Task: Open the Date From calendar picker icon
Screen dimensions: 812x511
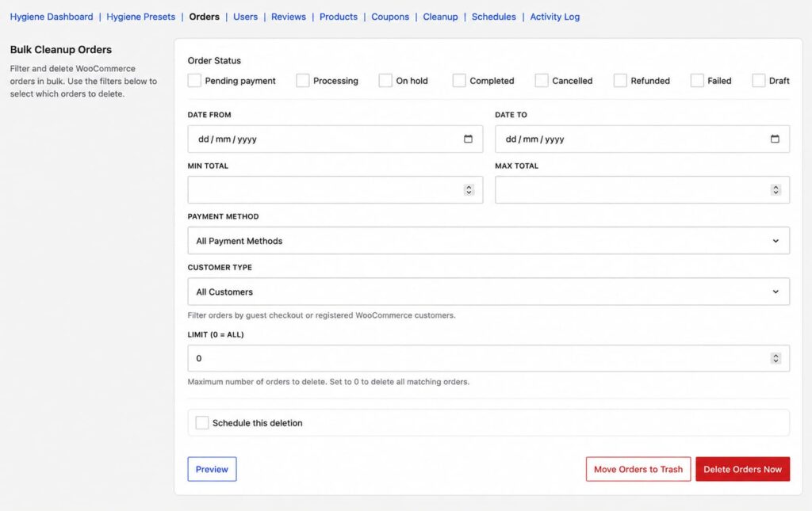Action: point(468,139)
